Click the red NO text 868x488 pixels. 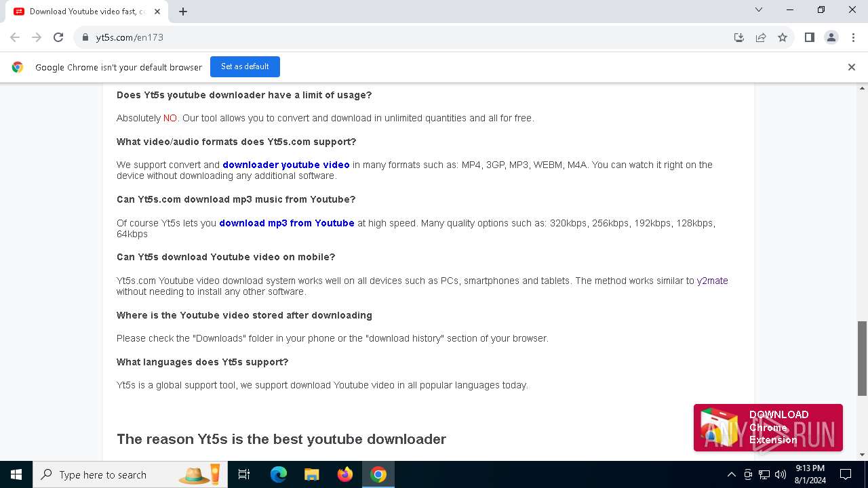coord(170,118)
